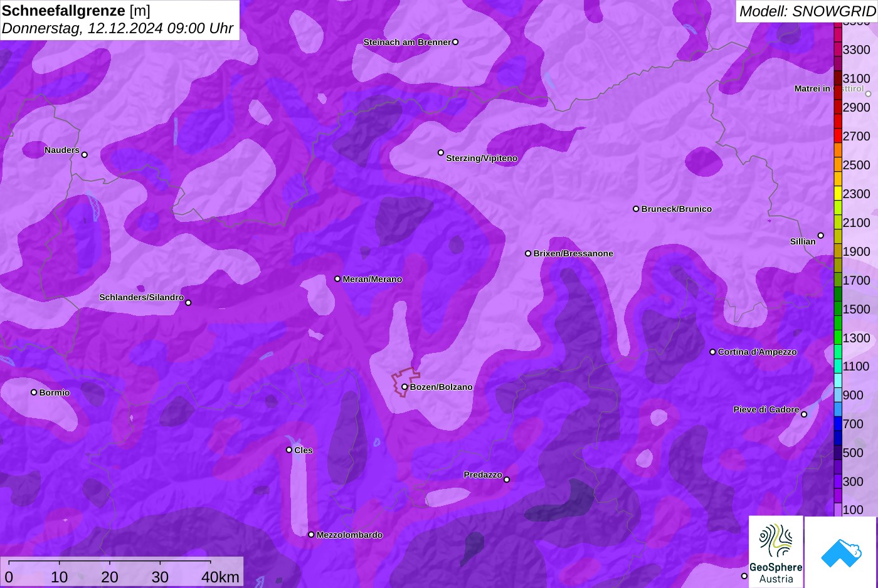Select the Sillian location marker

click(820, 236)
